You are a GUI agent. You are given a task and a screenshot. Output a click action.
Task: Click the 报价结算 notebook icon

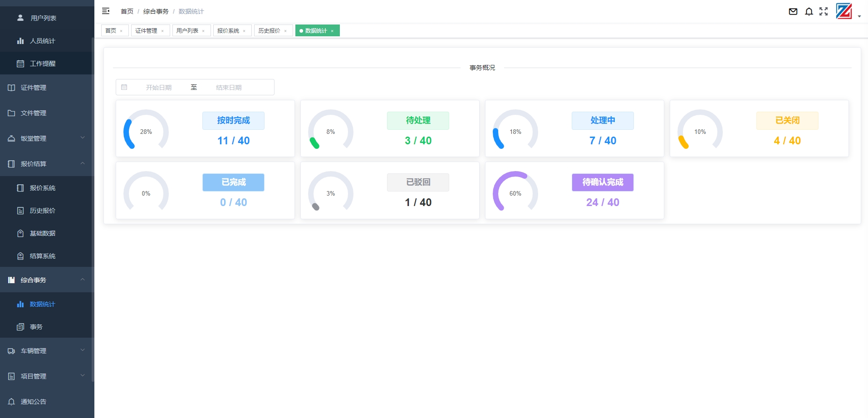coord(11,163)
